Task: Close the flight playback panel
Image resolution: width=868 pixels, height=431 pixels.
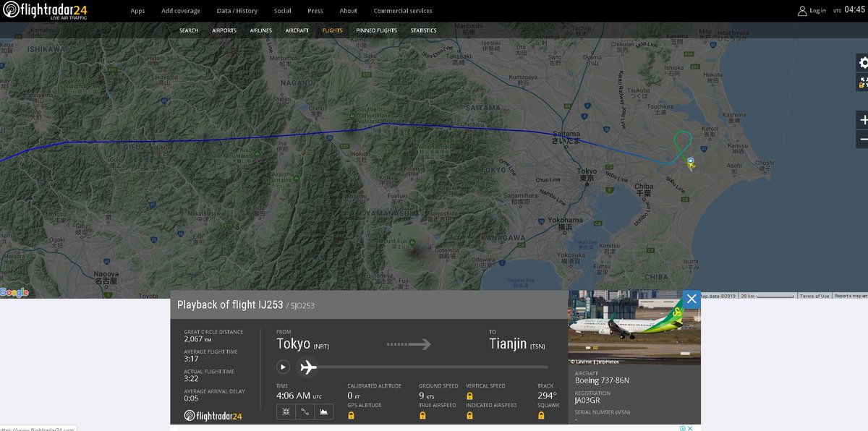Action: tap(692, 299)
